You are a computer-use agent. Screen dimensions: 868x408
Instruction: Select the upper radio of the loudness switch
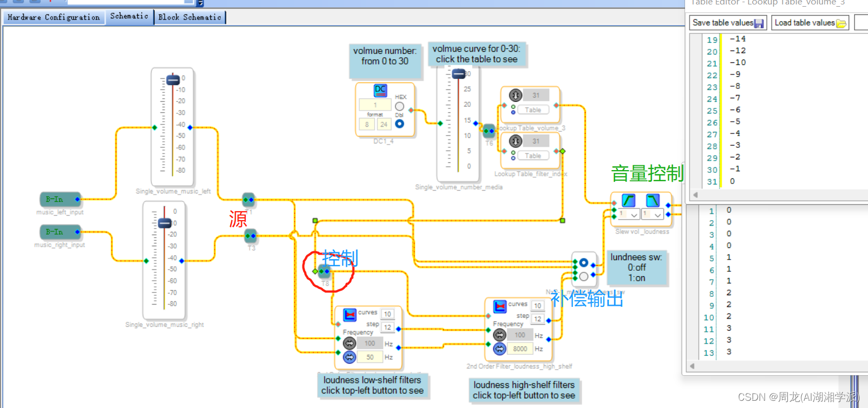(x=583, y=262)
